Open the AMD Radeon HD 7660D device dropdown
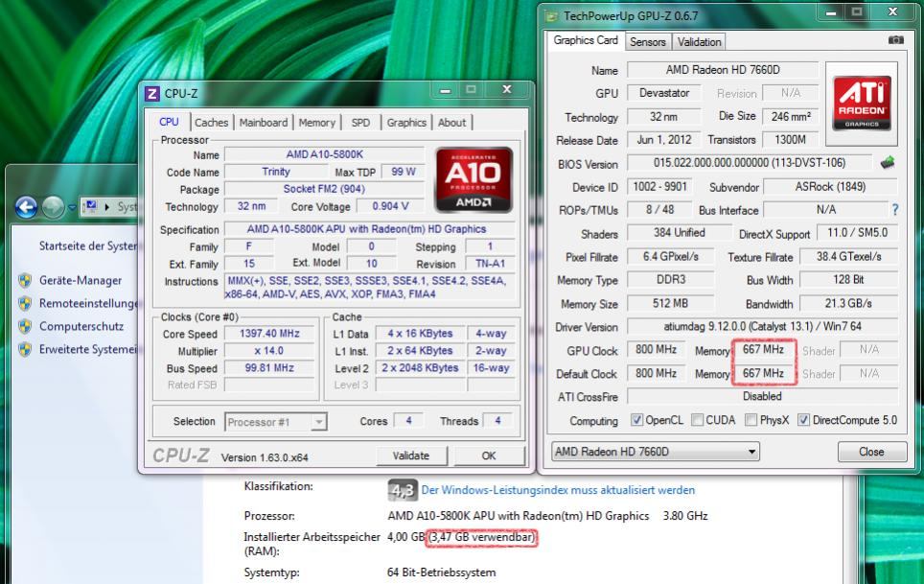The width and height of the screenshot is (924, 584). pyautogui.click(x=656, y=452)
